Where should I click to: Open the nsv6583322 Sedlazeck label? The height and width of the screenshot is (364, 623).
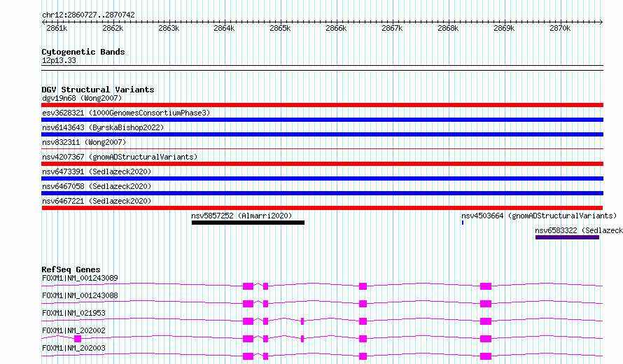578,230
